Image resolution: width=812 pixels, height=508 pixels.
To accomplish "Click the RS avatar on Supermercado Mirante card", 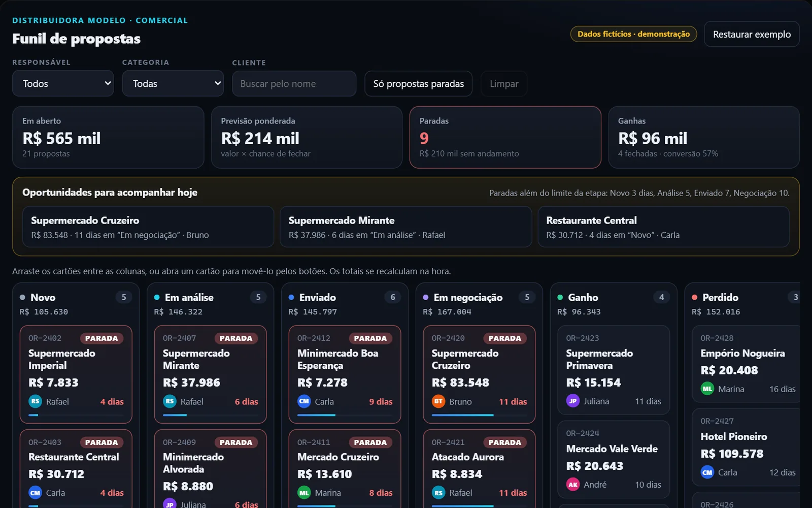I will tap(170, 401).
